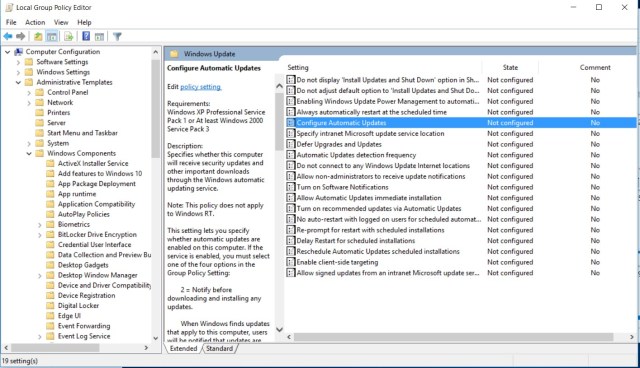Image resolution: width=640 pixels, height=368 pixels.
Task: Click the Edge UI folder icon
Action: pyautogui.click(x=50, y=316)
